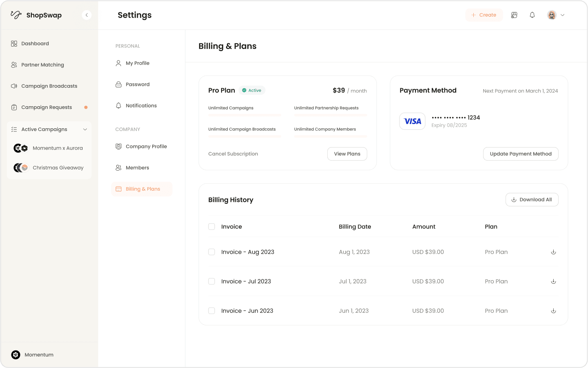The image size is (588, 368).
Task: Click the storefront icon in the top bar
Action: point(514,15)
